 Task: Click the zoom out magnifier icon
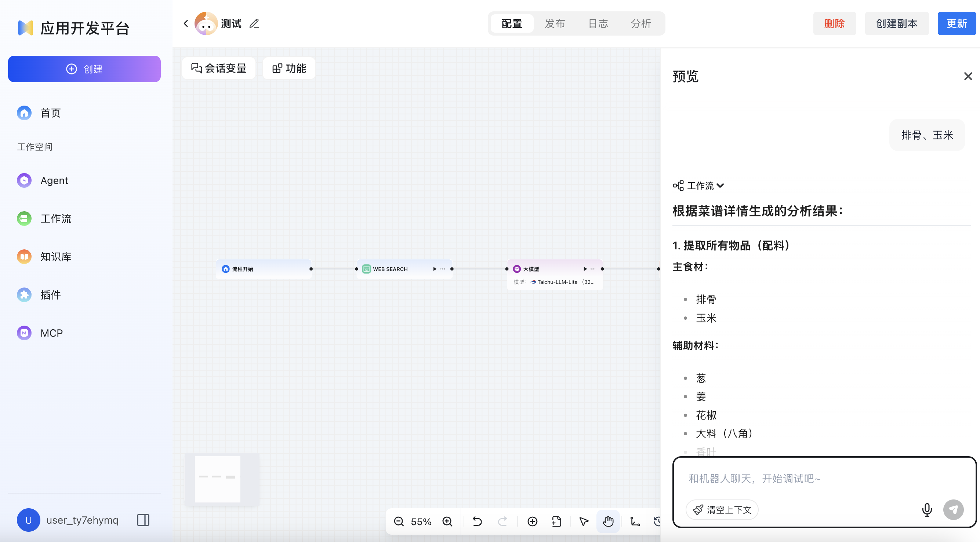398,521
